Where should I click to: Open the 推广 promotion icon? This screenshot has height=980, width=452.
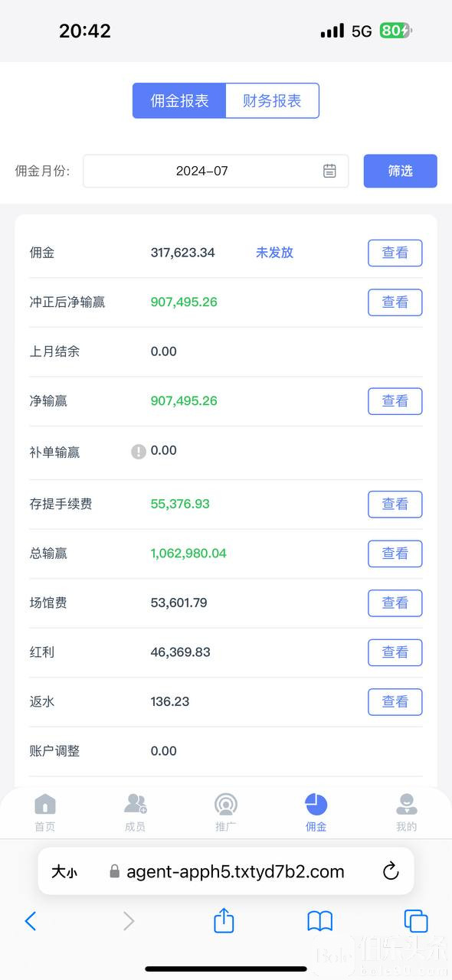click(225, 805)
